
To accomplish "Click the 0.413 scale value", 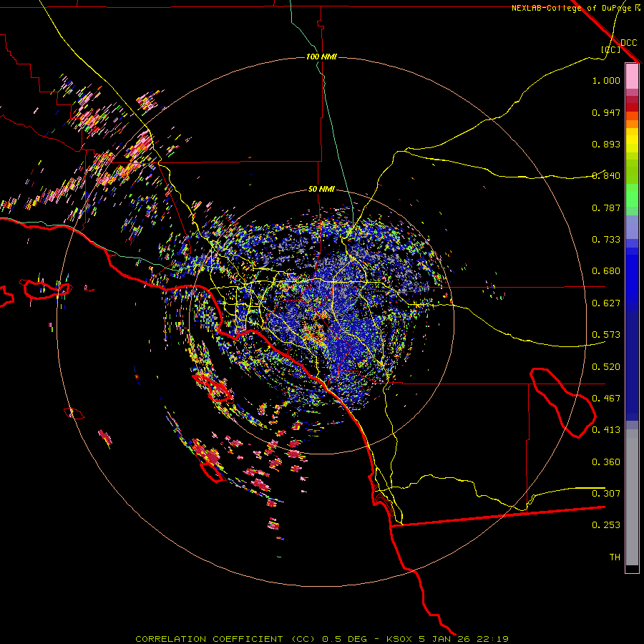I will [x=606, y=430].
